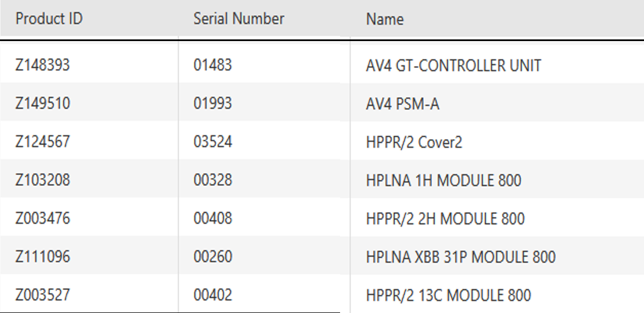Click the Product ID column header
644x313 pixels.
[49, 19]
